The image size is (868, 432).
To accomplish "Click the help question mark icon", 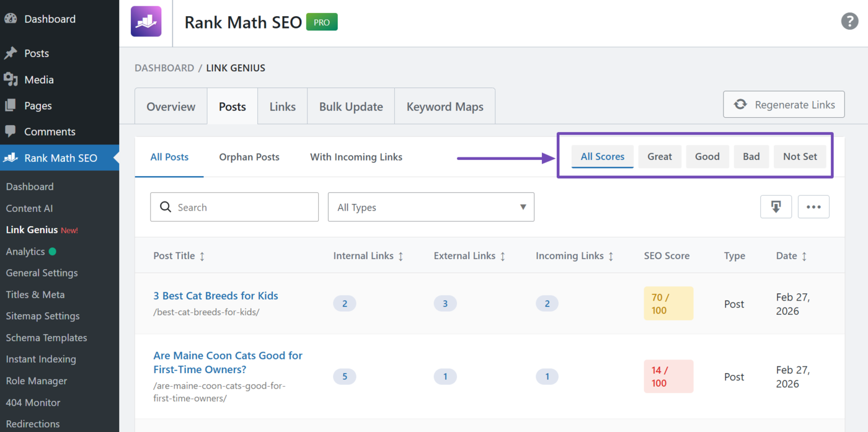I will coord(849,20).
